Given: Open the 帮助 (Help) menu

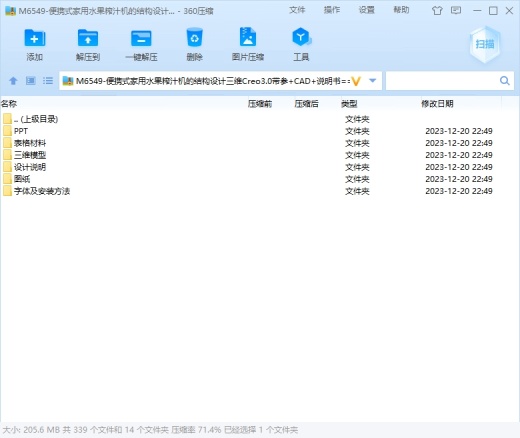Looking at the screenshot, I should [x=401, y=10].
